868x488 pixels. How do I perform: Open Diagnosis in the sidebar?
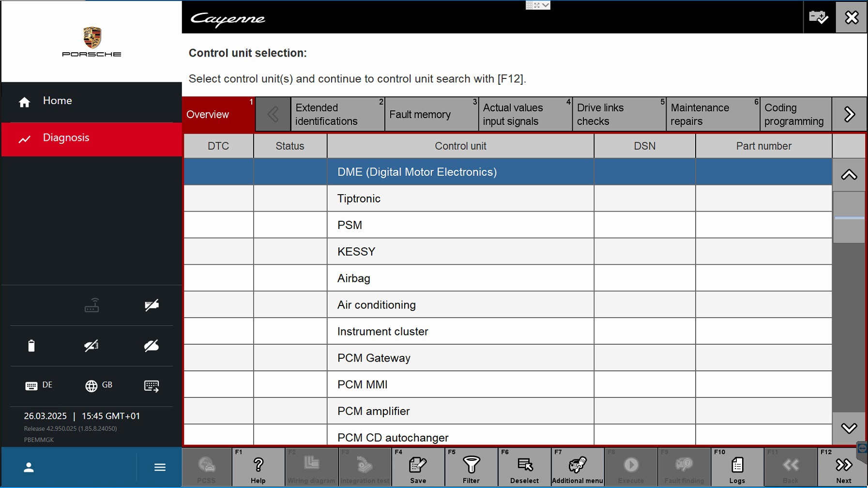[x=91, y=138]
